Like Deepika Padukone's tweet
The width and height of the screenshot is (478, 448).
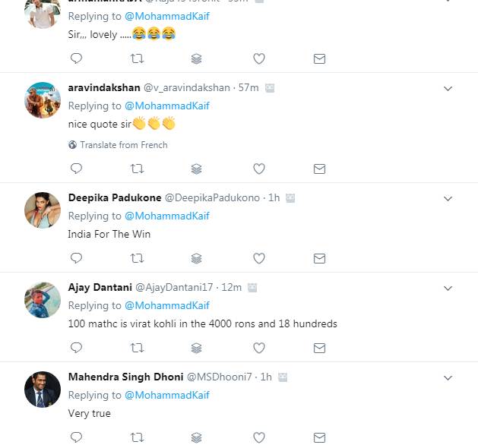(258, 258)
